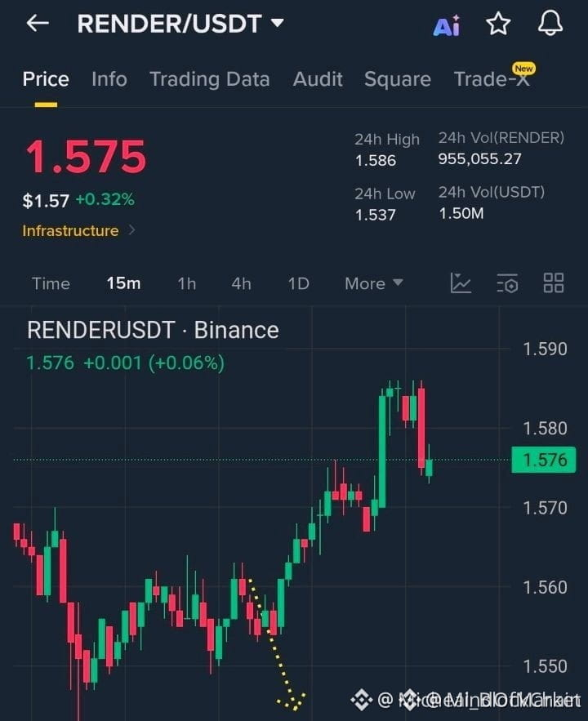This screenshot has height=721, width=588.
Task: Click the 24h Vol(USDT) value 1.50M
Action: point(461,213)
